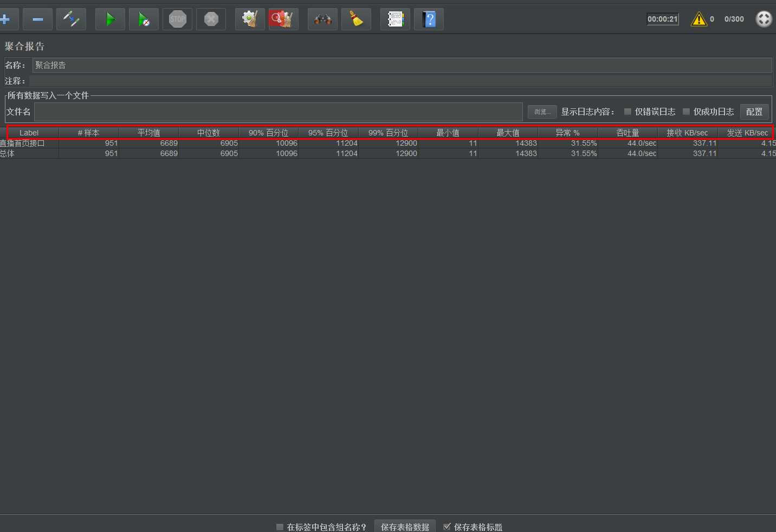This screenshot has height=532, width=776.
Task: Sort by 最小值 column header
Action: pyautogui.click(x=448, y=133)
